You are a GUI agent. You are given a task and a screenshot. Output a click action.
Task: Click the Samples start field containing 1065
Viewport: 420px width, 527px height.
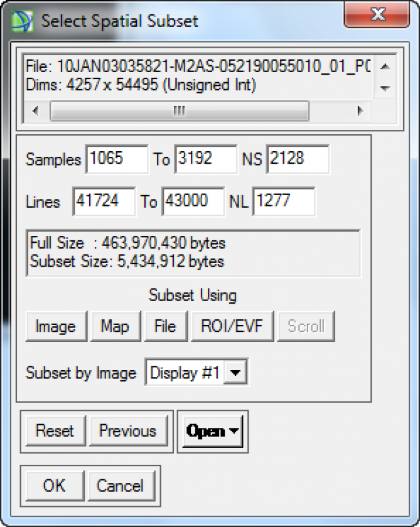[x=117, y=159]
